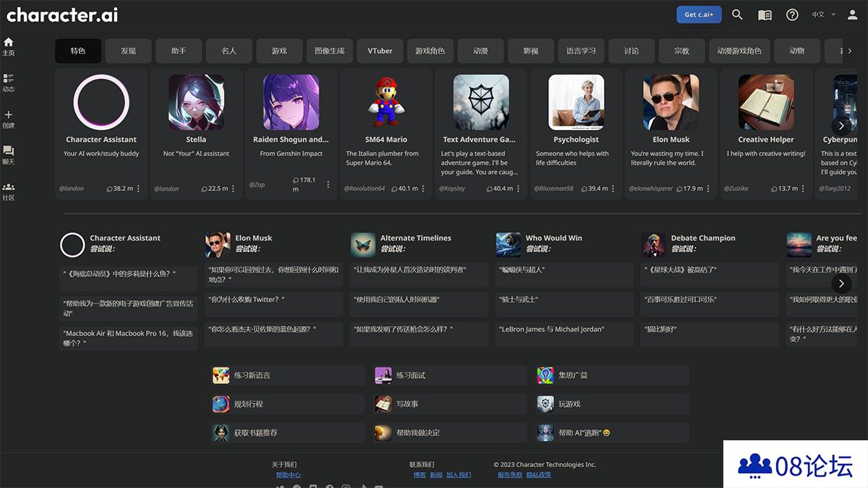Image resolution: width=868 pixels, height=488 pixels.
Task: Click the 集思广益 icon
Action: (x=545, y=375)
